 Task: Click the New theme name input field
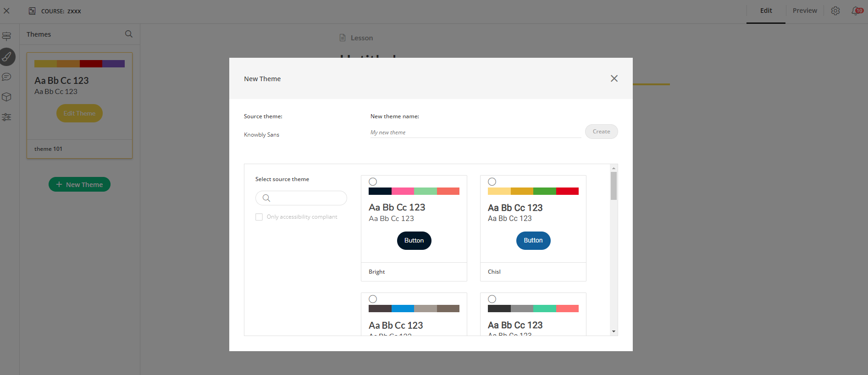475,132
